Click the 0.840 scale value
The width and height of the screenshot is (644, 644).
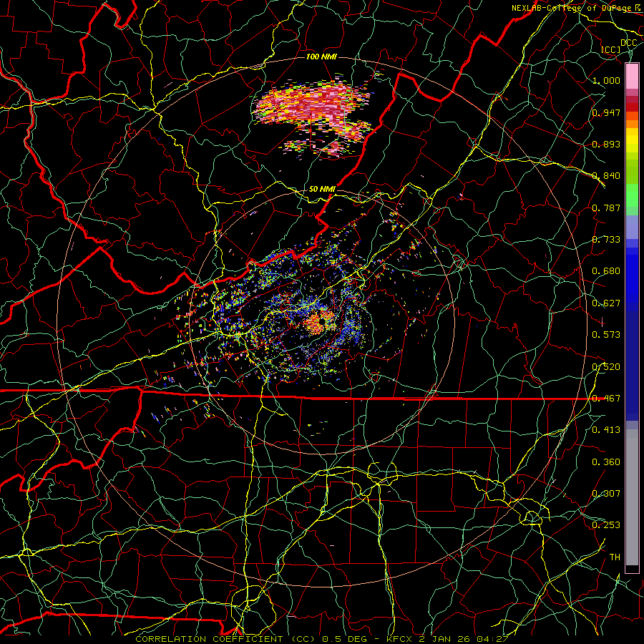click(x=606, y=176)
